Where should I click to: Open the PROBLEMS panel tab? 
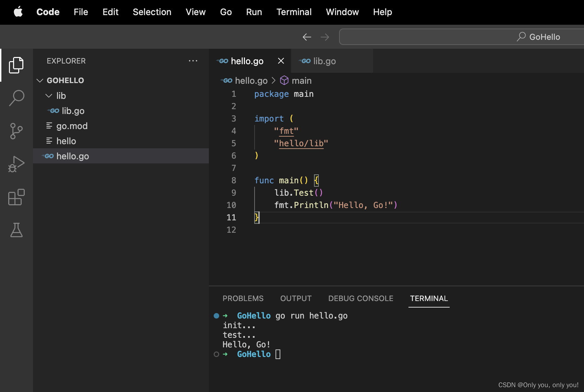pyautogui.click(x=243, y=298)
